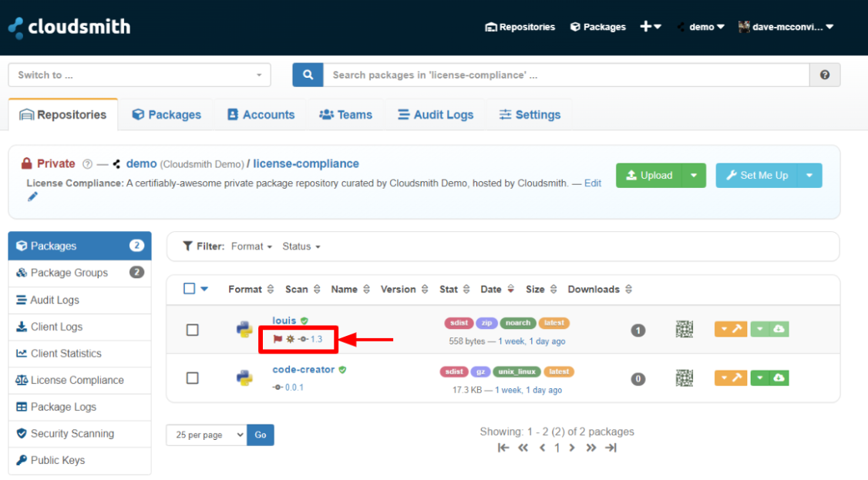The image size is (868, 480).
Task: Switch to the Packages tab
Action: (167, 115)
